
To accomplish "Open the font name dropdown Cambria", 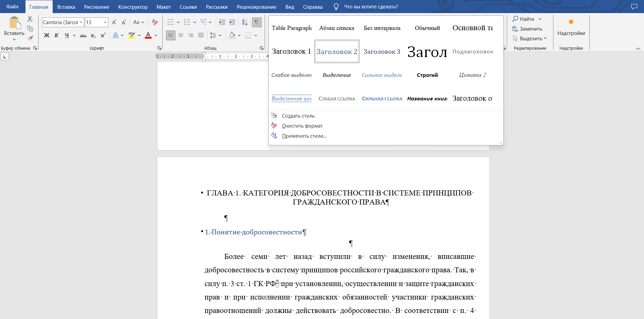I will [81, 22].
